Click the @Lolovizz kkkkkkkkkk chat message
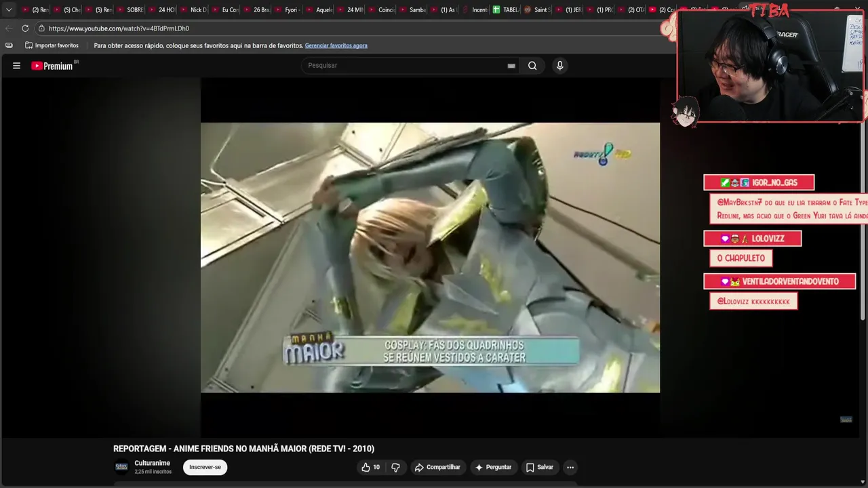868x488 pixels. [x=753, y=301]
